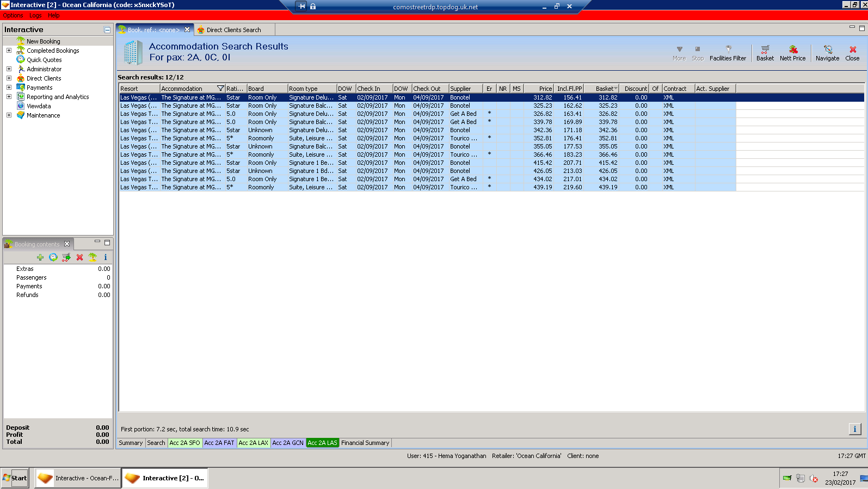Open the Financial Summary tab
This screenshot has width=868, height=489.
click(x=365, y=443)
